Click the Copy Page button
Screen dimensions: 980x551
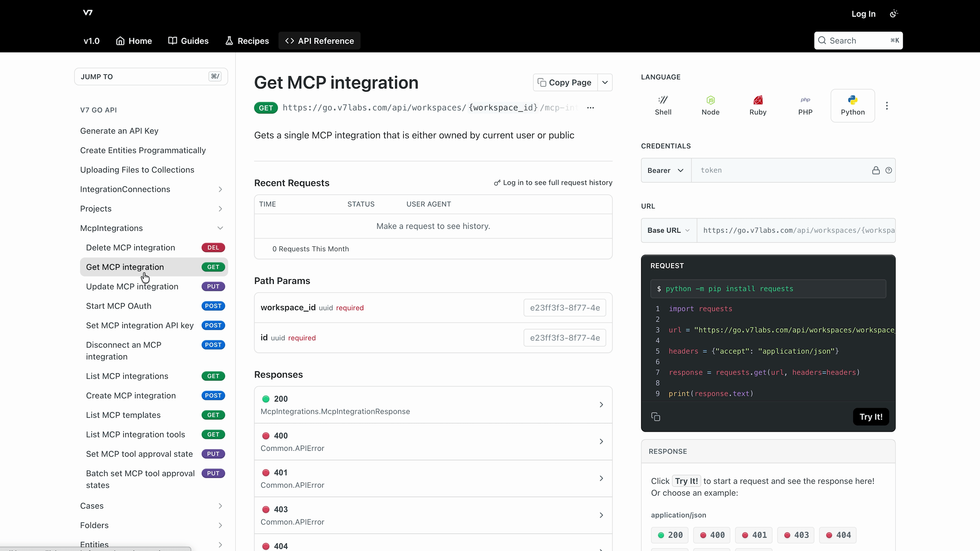(565, 82)
